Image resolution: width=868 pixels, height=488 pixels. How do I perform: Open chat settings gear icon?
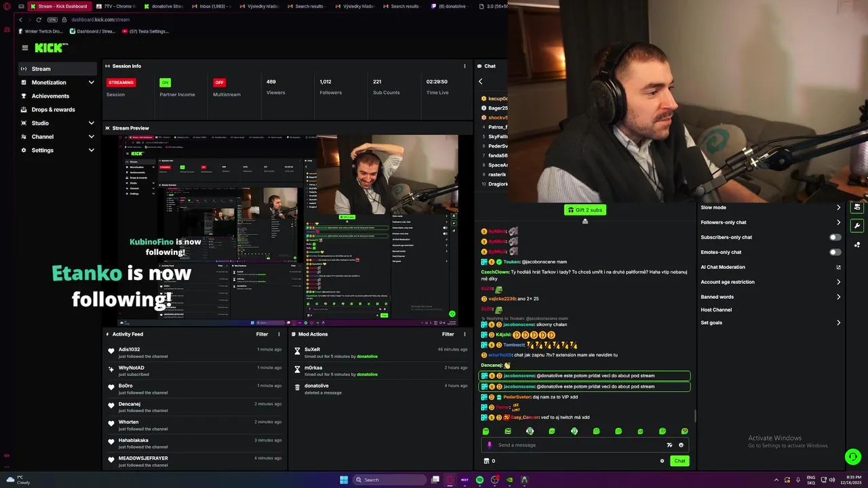663,461
